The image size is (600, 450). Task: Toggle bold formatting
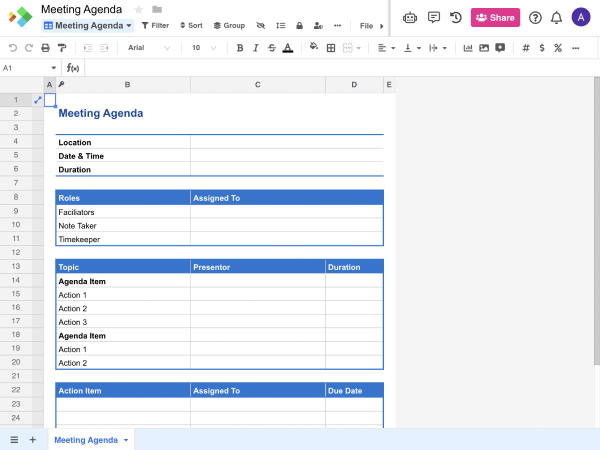240,48
